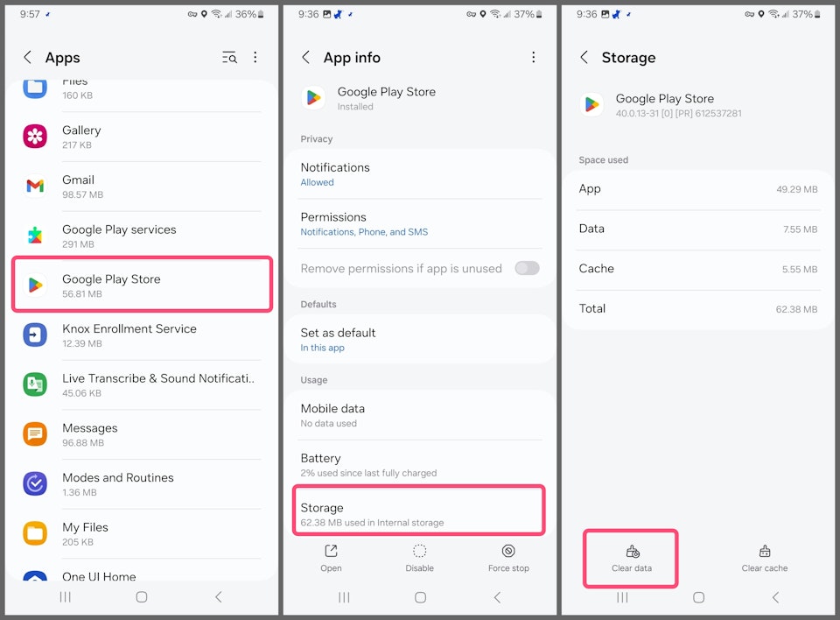Screen dimensions: 840x620
Task: Tap home button on Storage screen
Action: click(x=698, y=597)
